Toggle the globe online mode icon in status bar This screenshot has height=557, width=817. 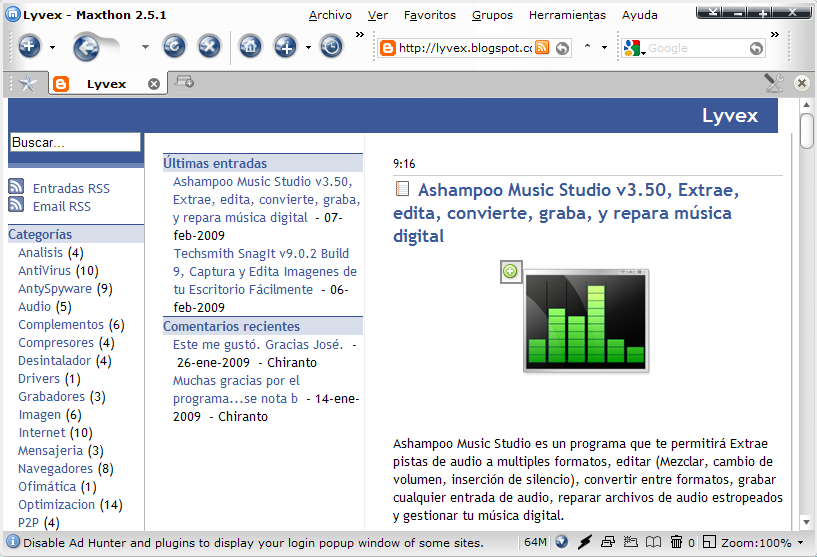pos(562,542)
